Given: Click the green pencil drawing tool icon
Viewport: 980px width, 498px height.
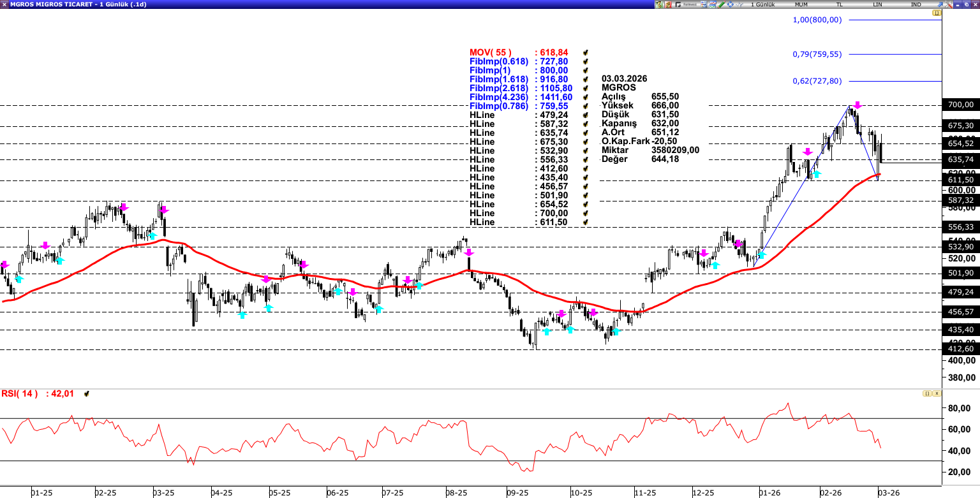Looking at the screenshot, I should [722, 4].
